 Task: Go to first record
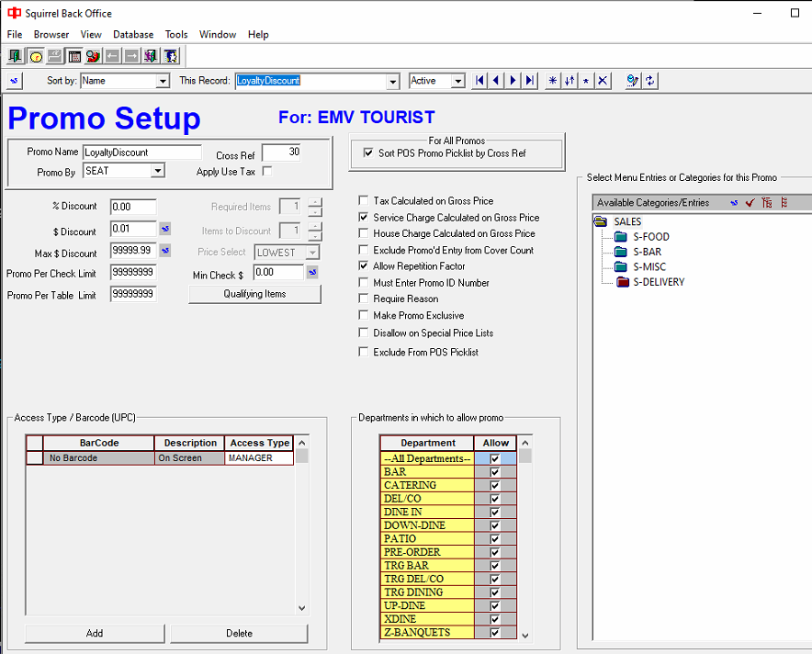[x=479, y=80]
